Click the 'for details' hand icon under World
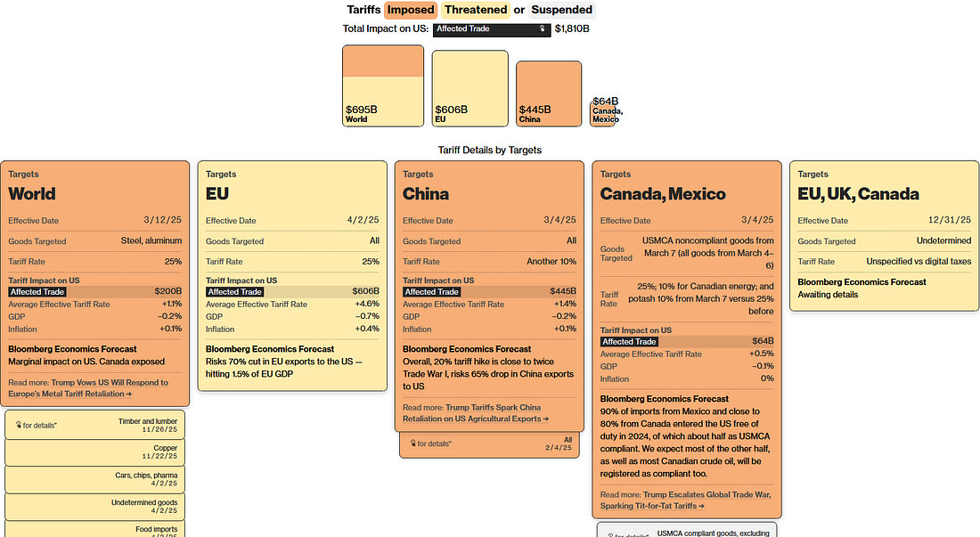The height and width of the screenshot is (537, 980). 18,425
